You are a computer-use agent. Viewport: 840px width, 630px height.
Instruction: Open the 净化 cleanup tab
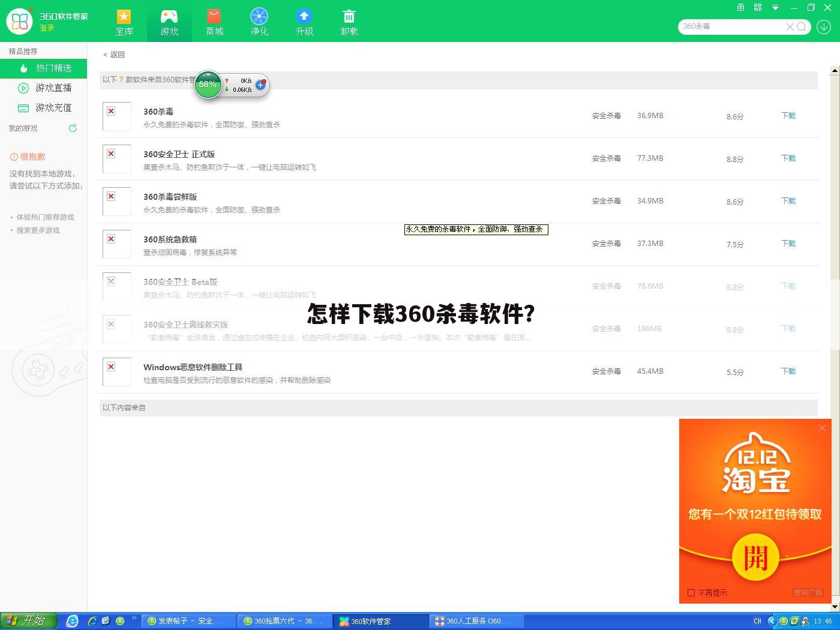[x=259, y=22]
